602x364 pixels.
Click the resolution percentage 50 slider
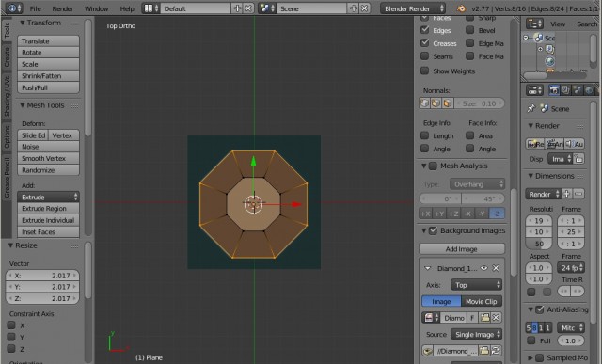539,244
